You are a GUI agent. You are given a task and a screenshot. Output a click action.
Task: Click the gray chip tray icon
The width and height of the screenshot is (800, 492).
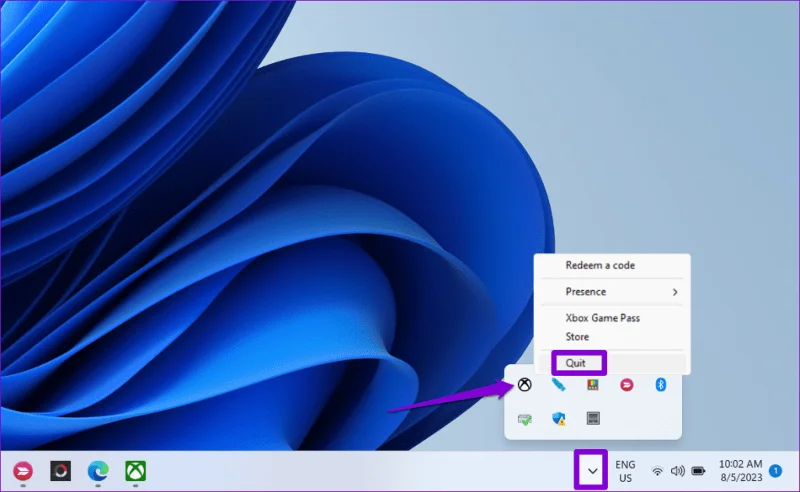[x=593, y=419]
